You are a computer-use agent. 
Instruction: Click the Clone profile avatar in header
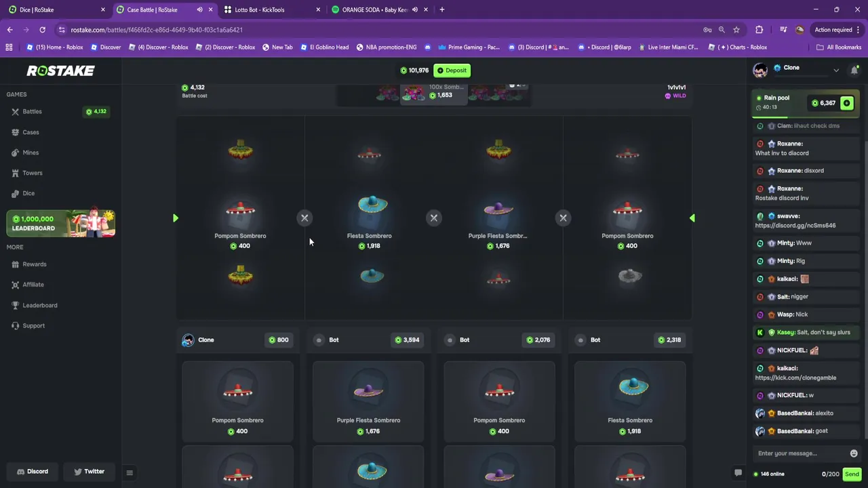(x=760, y=70)
